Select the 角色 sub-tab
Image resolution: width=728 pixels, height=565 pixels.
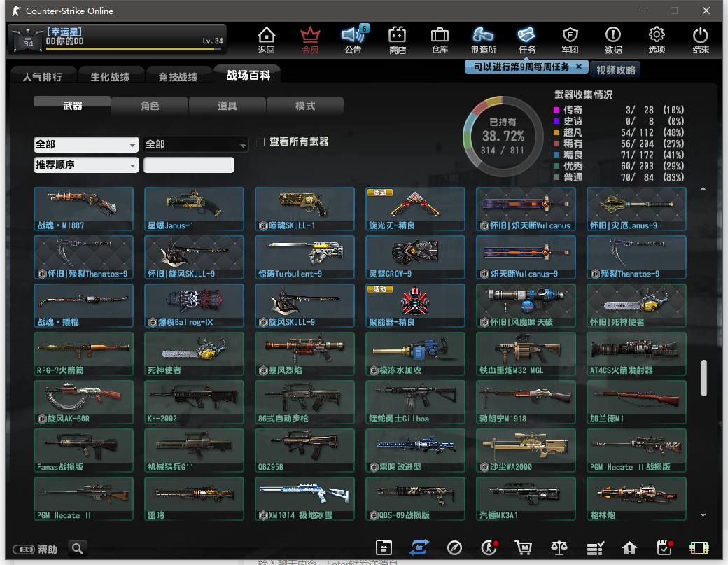coord(150,106)
